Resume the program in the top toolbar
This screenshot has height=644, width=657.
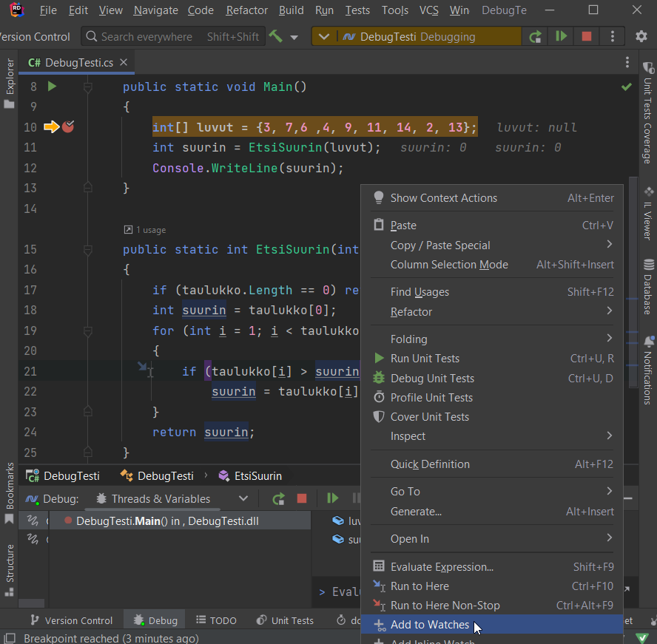point(562,36)
